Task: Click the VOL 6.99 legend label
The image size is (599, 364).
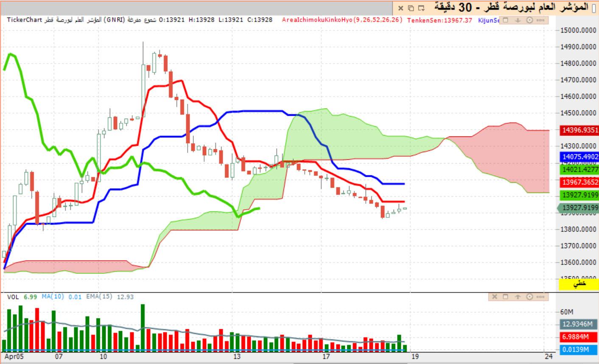Action: pos(22,297)
